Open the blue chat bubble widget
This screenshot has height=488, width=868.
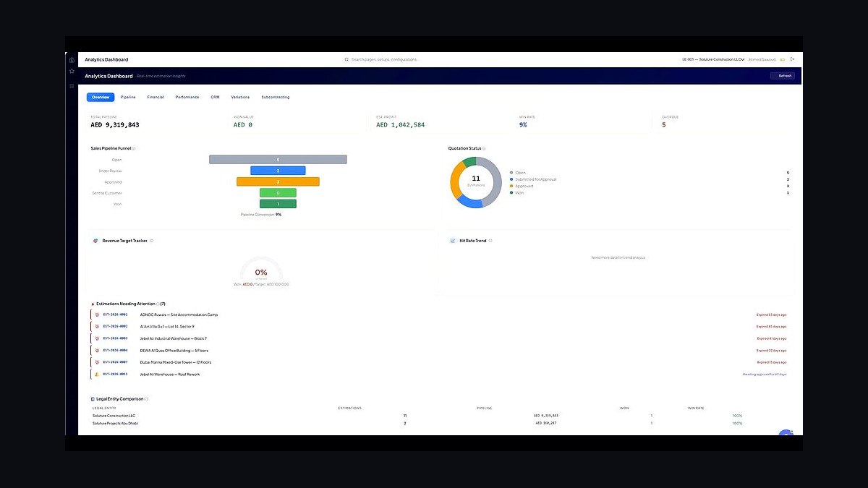point(786,432)
